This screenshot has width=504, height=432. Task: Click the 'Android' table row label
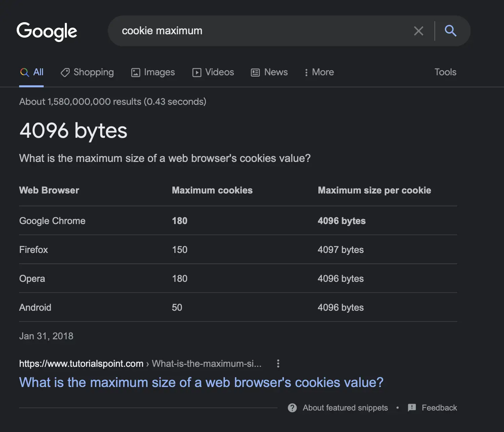pos(35,307)
